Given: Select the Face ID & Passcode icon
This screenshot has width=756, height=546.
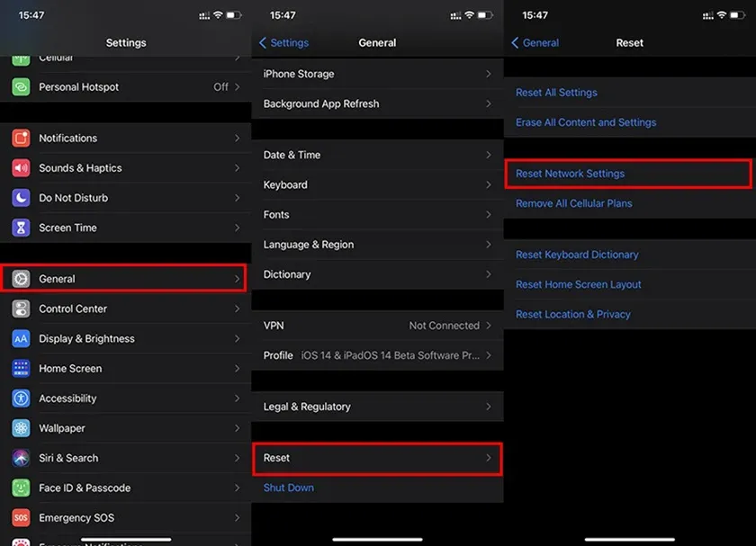Looking at the screenshot, I should (22, 487).
